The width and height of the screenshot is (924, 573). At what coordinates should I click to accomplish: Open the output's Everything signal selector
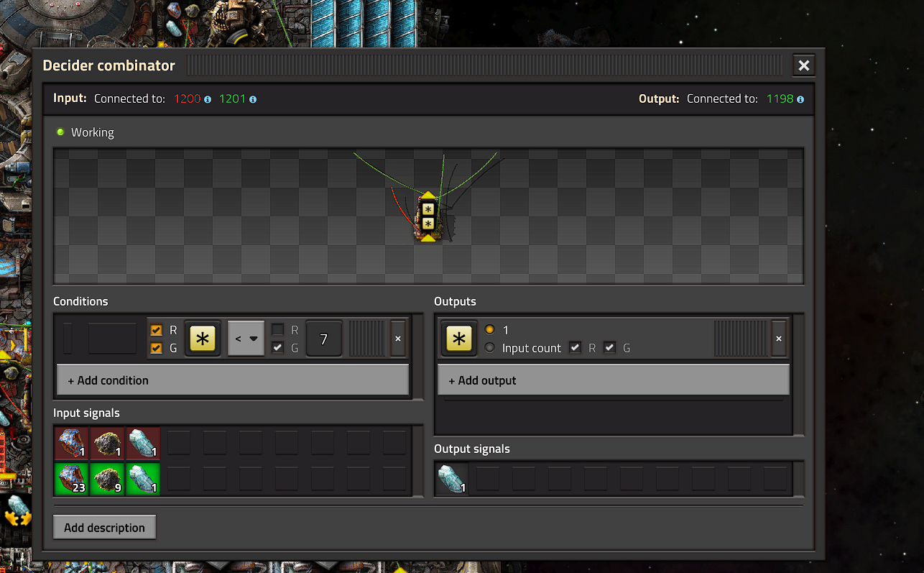459,339
